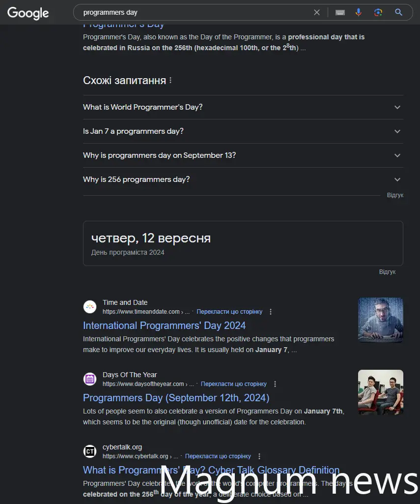
Task: Expand 'Why is programmers day on September 13?'
Action: click(243, 155)
